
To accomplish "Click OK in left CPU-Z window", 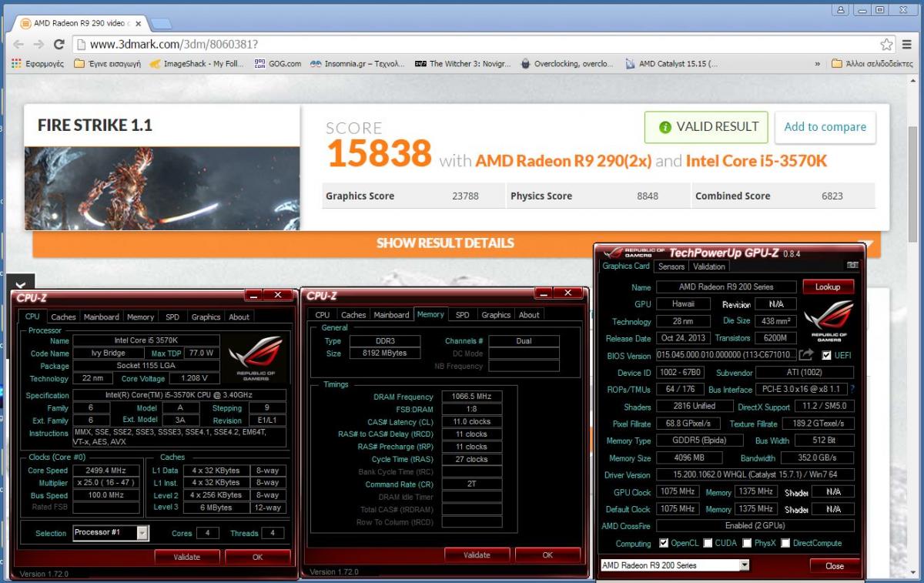I will [x=257, y=557].
